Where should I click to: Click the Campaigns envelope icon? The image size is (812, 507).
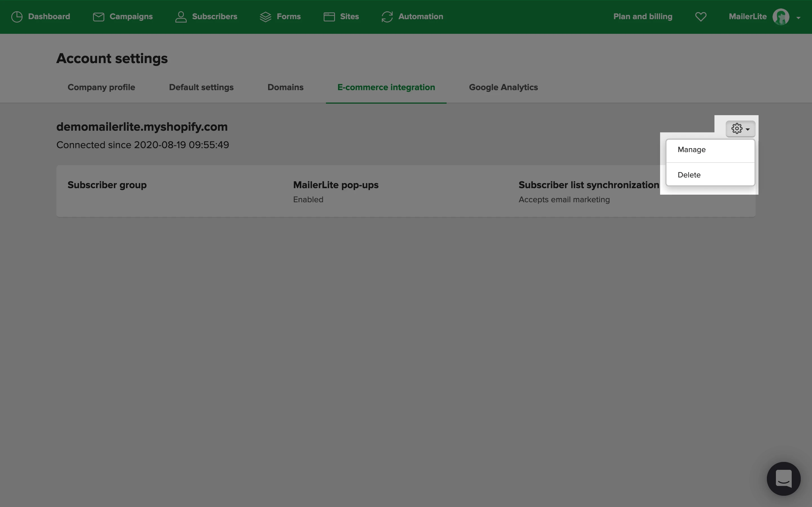(98, 17)
